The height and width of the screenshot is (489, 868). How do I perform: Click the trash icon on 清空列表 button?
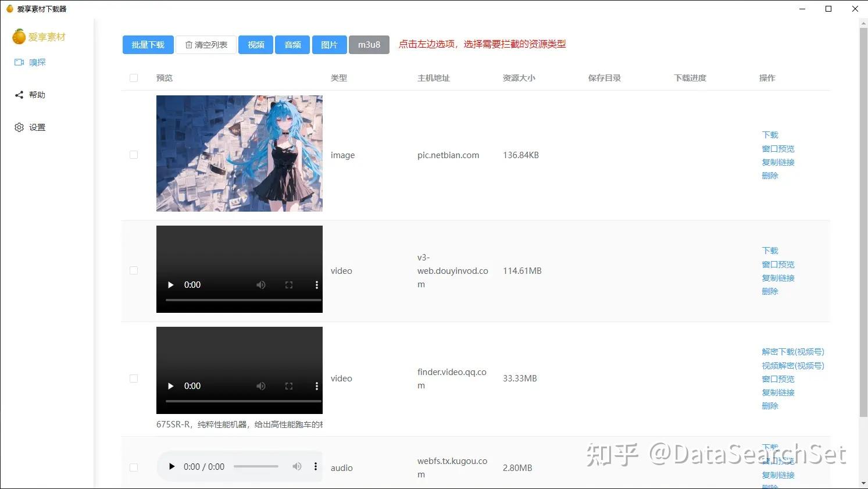(x=188, y=44)
